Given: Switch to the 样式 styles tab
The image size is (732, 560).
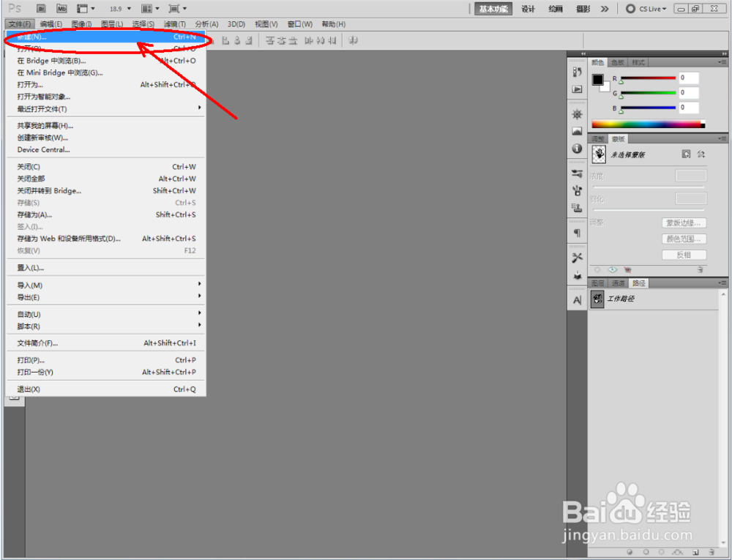Looking at the screenshot, I should click(638, 62).
